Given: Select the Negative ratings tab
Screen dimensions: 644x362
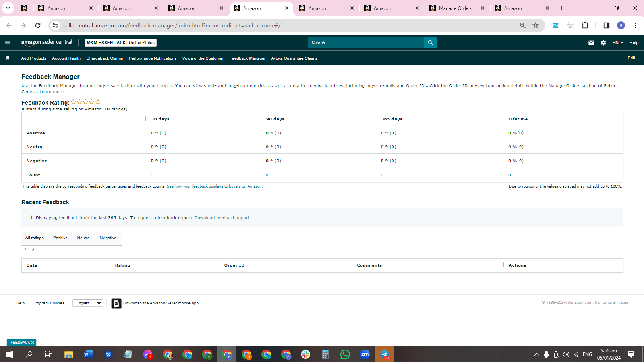Looking at the screenshot, I should click(108, 238).
